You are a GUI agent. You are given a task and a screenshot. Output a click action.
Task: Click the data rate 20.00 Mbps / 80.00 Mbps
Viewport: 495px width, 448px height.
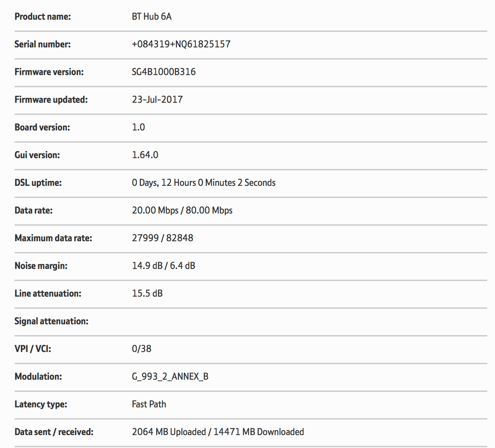coord(182,211)
